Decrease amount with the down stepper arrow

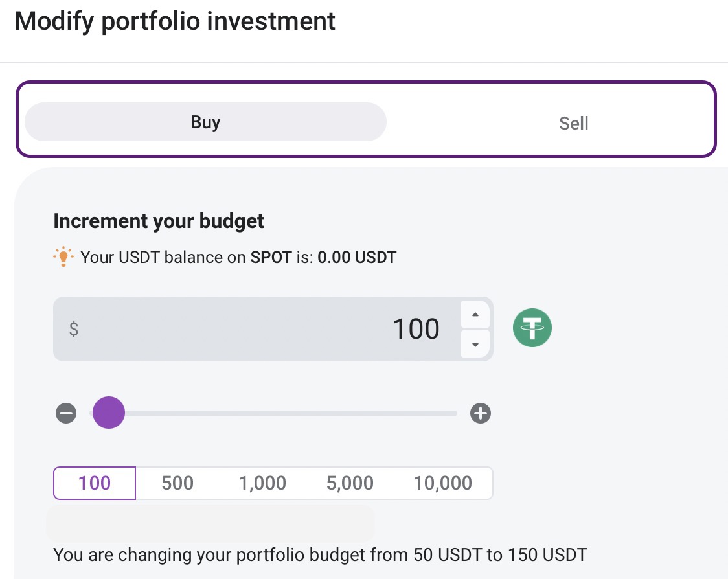pyautogui.click(x=475, y=345)
